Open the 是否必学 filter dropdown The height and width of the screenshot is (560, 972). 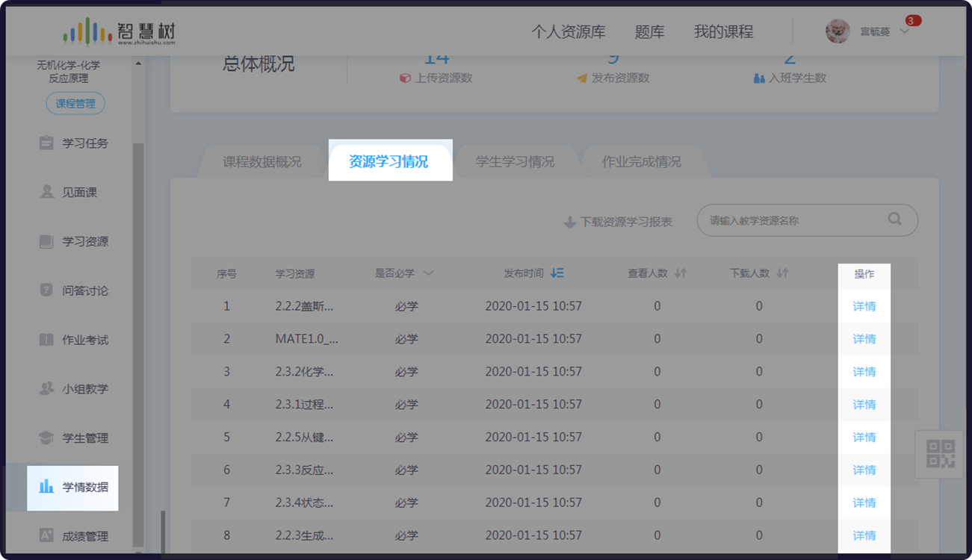pyautogui.click(x=427, y=273)
